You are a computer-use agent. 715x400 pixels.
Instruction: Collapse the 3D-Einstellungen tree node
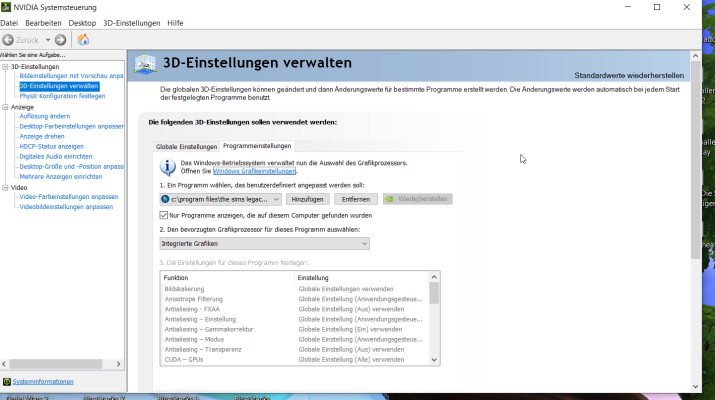(5, 67)
